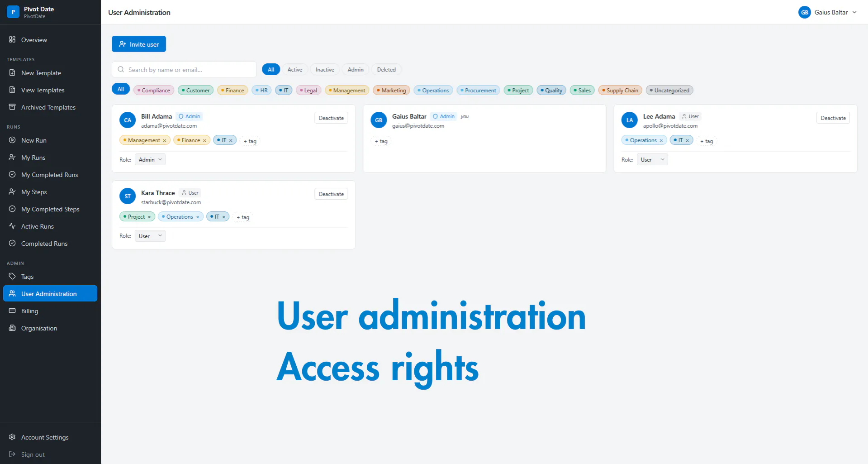Open Active Runs page
The width and height of the screenshot is (868, 464).
click(50, 226)
